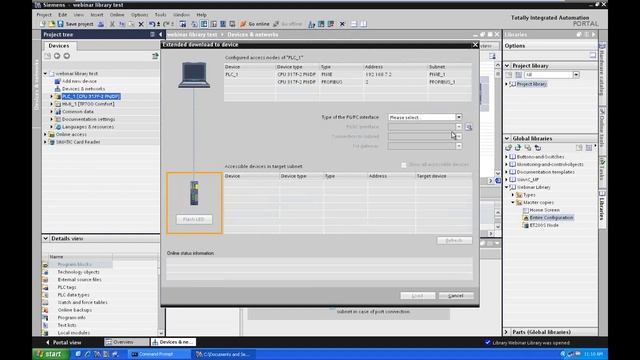Expand the Online access tree node
Viewport: 640px width, 360px height.
click(x=45, y=134)
